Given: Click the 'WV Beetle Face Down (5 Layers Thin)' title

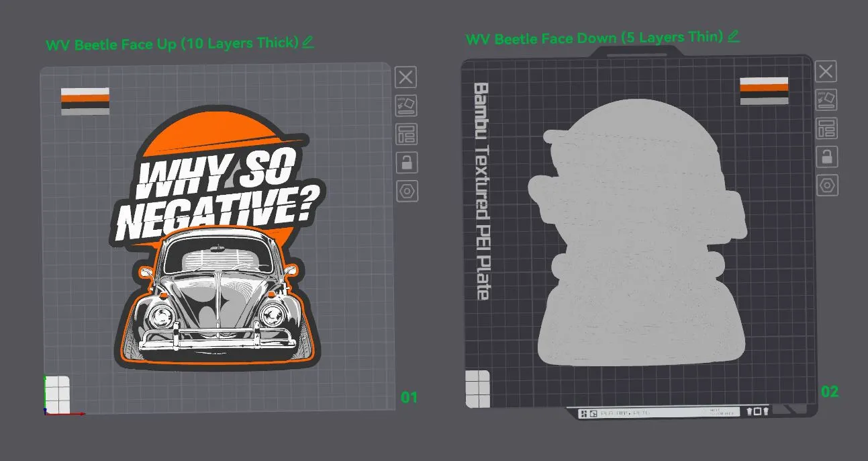Looking at the screenshot, I should [x=595, y=38].
